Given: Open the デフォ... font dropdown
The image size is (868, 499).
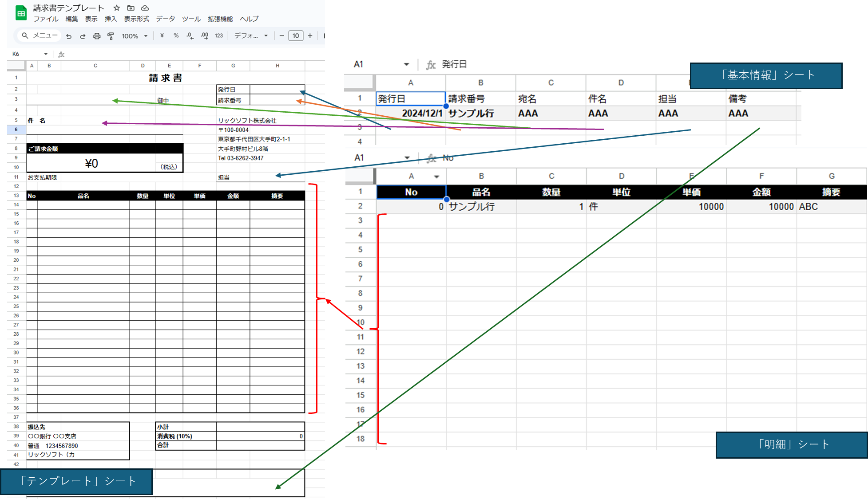Looking at the screenshot, I should pos(251,35).
